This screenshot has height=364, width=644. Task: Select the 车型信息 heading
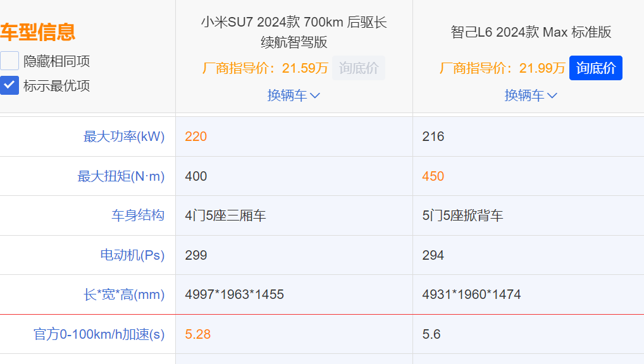(37, 32)
